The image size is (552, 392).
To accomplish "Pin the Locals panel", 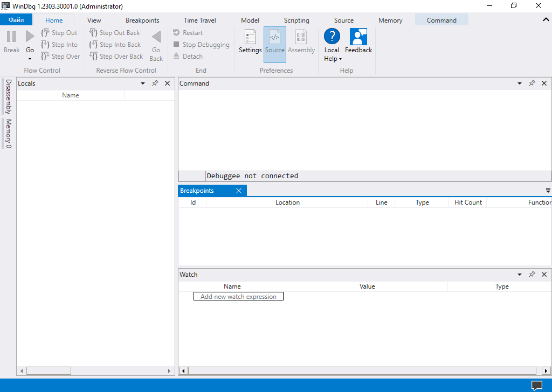I will click(155, 83).
